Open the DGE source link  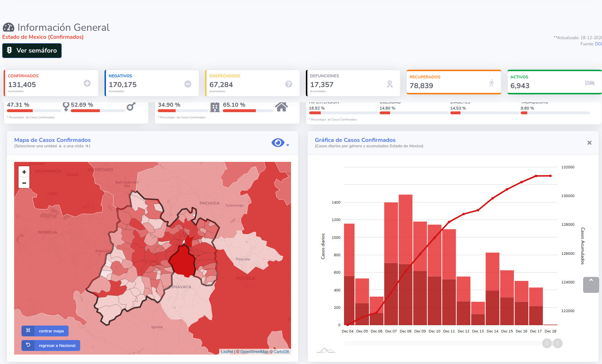coord(598,44)
